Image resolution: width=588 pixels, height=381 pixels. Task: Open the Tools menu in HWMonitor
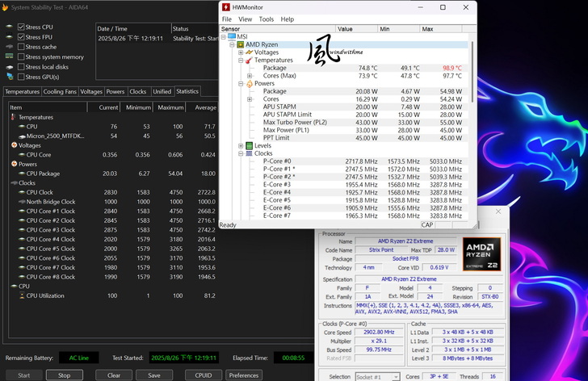coord(266,19)
